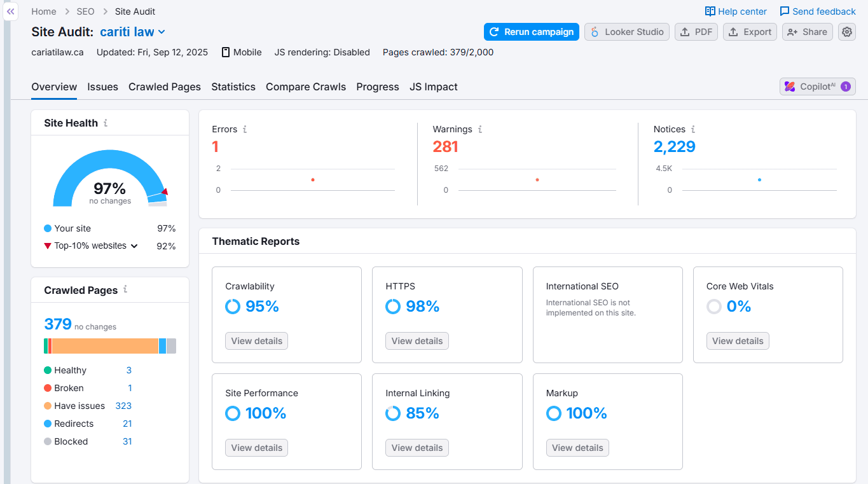Click the Redirects count 21
The image size is (868, 484).
[x=127, y=424]
